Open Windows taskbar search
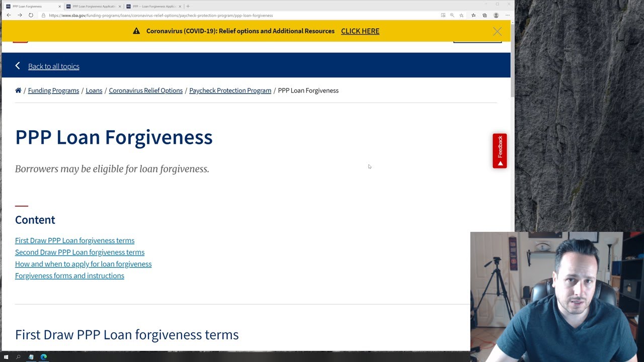The image size is (644, 362). point(18,357)
